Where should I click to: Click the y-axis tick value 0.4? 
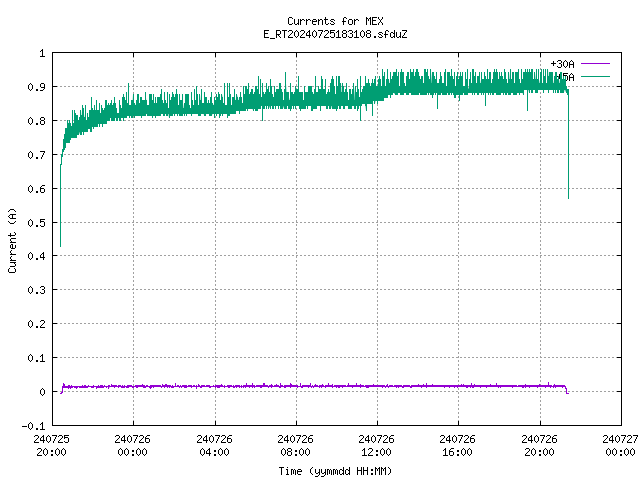tap(36, 256)
